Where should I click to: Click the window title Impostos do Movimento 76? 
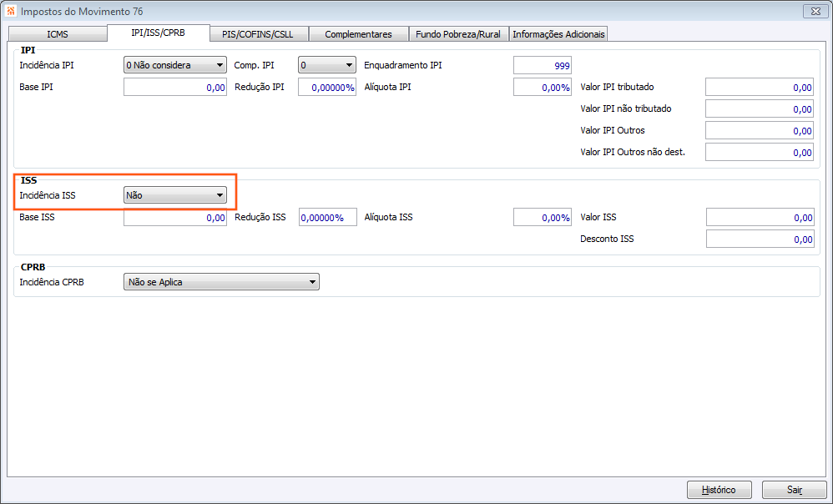tap(82, 11)
